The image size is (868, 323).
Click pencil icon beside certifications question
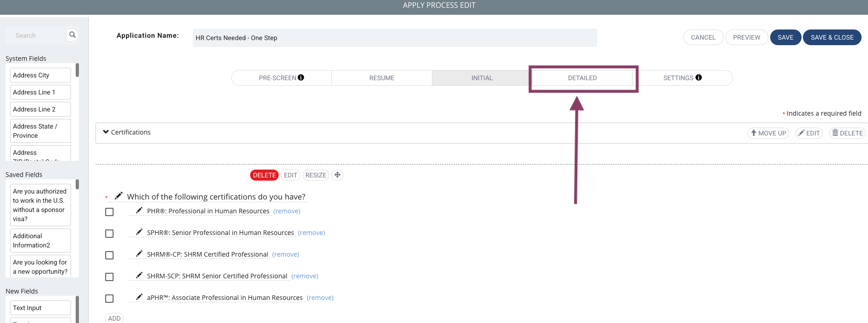(119, 196)
